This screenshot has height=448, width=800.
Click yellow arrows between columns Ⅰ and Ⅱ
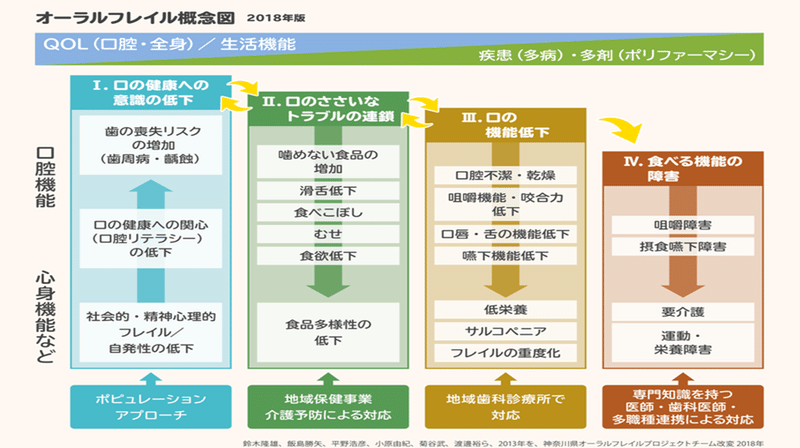[x=239, y=95]
